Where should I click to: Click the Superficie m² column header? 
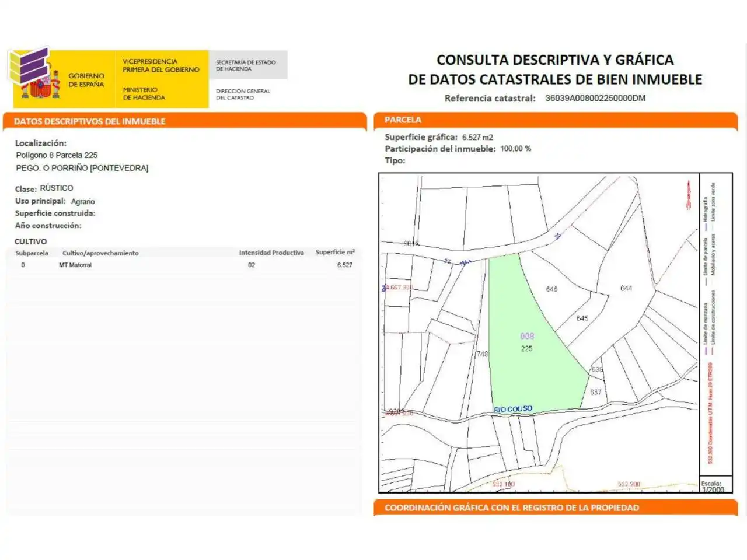335,253
